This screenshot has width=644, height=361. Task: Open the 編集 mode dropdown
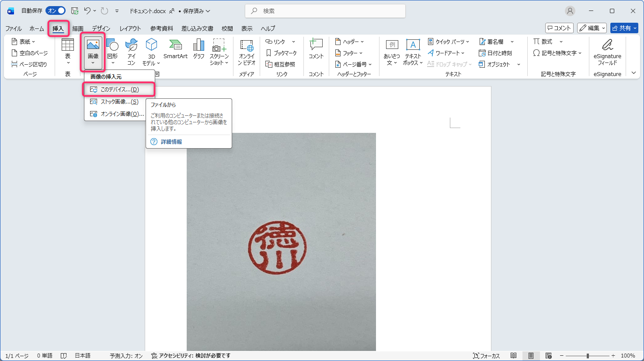592,28
